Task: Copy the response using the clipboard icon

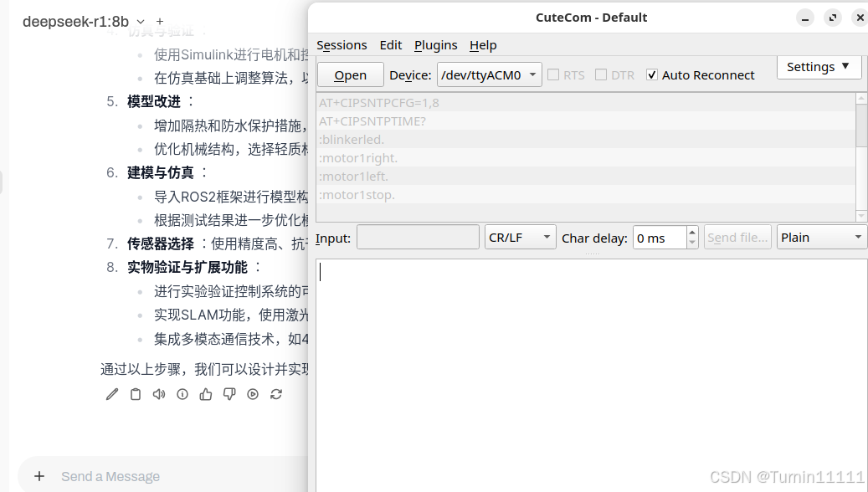Action: coord(135,394)
